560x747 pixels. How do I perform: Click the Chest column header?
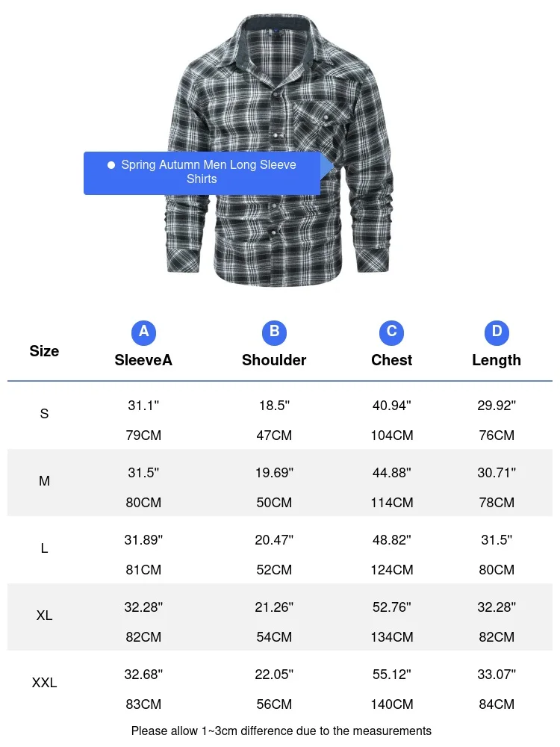pos(391,360)
